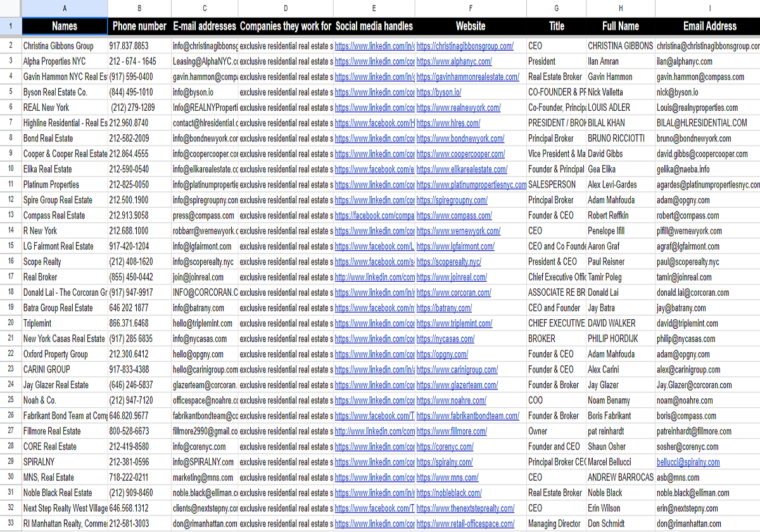Open the hlres.com website link
The width and height of the screenshot is (760, 532).
coord(448,123)
